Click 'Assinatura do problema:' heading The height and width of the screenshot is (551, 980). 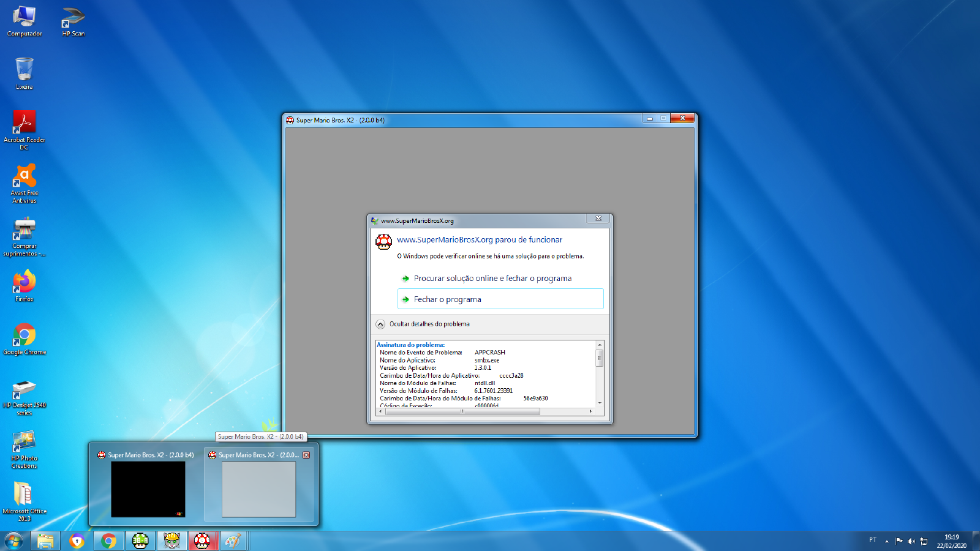(410, 345)
